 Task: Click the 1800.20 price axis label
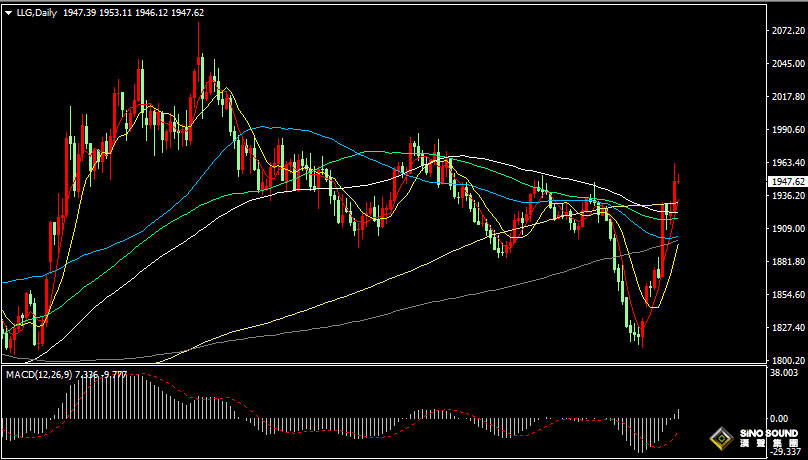point(788,360)
